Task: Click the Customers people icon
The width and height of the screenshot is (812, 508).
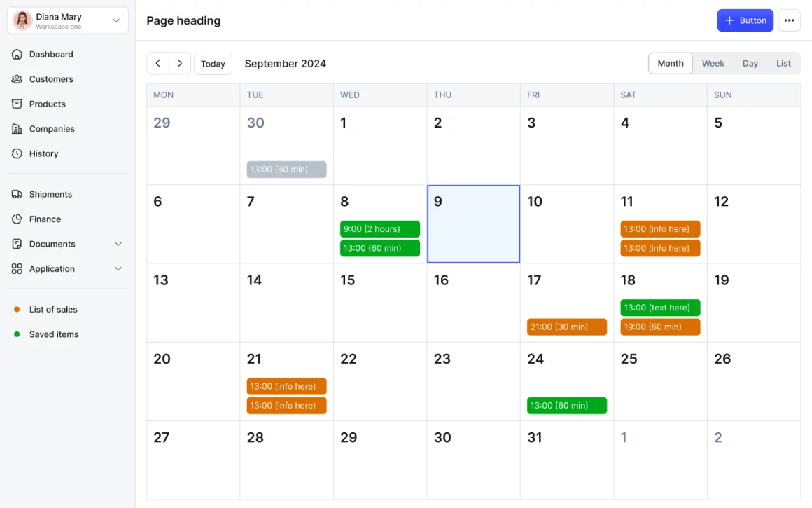Action: 17,79
